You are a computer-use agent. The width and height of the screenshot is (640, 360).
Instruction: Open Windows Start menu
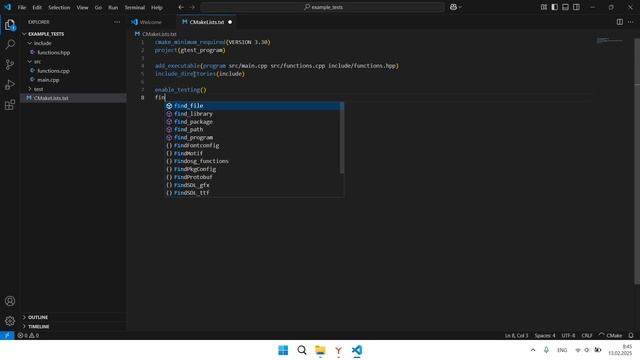(283, 350)
